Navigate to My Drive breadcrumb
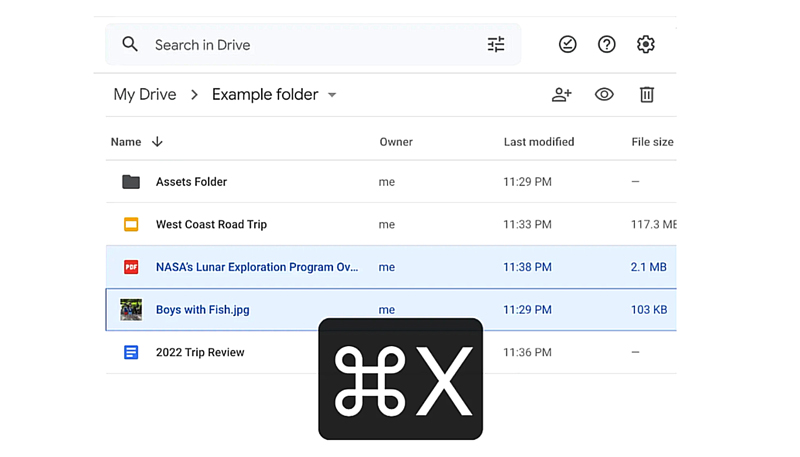 145,94
